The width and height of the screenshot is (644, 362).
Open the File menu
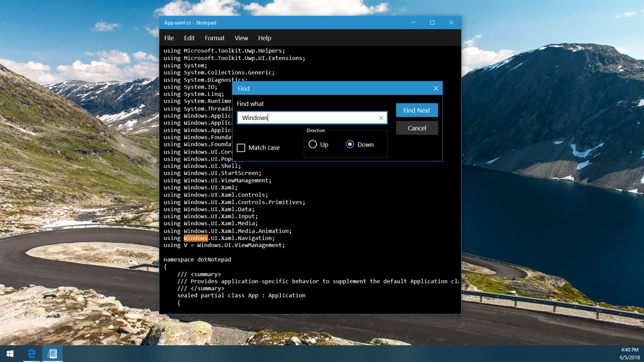[168, 38]
